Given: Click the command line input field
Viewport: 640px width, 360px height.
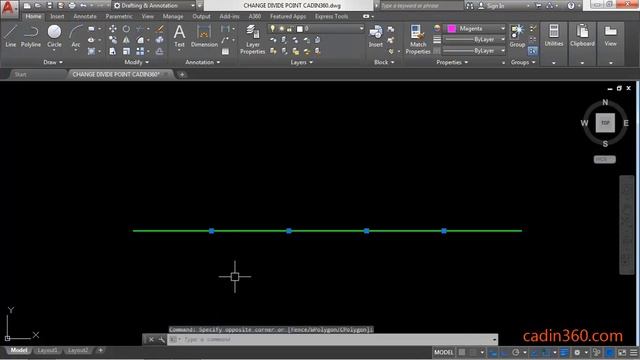Looking at the screenshot, I should click(x=332, y=340).
